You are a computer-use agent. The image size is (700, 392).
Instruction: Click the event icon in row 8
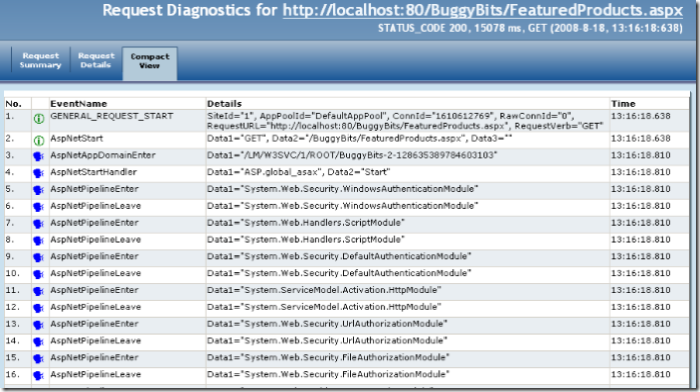pos(38,241)
